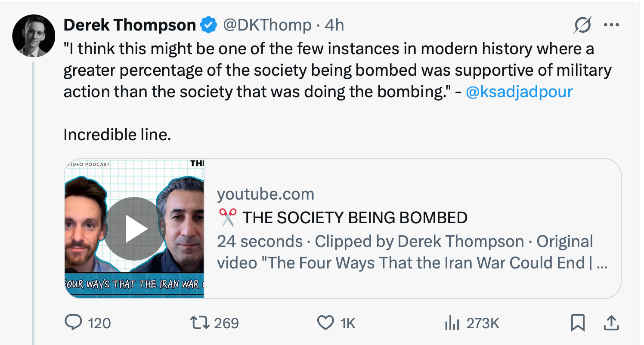Open "THE SOCIETY BEING BOMBED" card title
This screenshot has height=345, width=644.
point(354,218)
